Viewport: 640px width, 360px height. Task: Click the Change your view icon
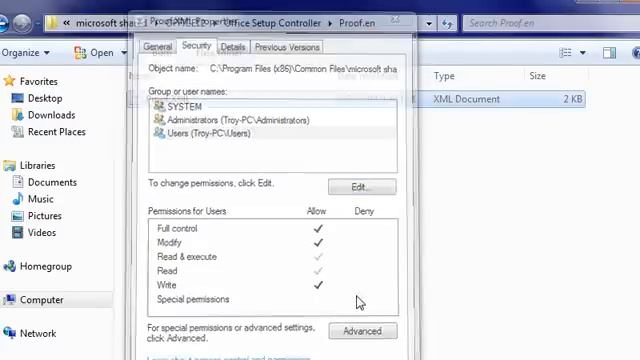[565, 53]
